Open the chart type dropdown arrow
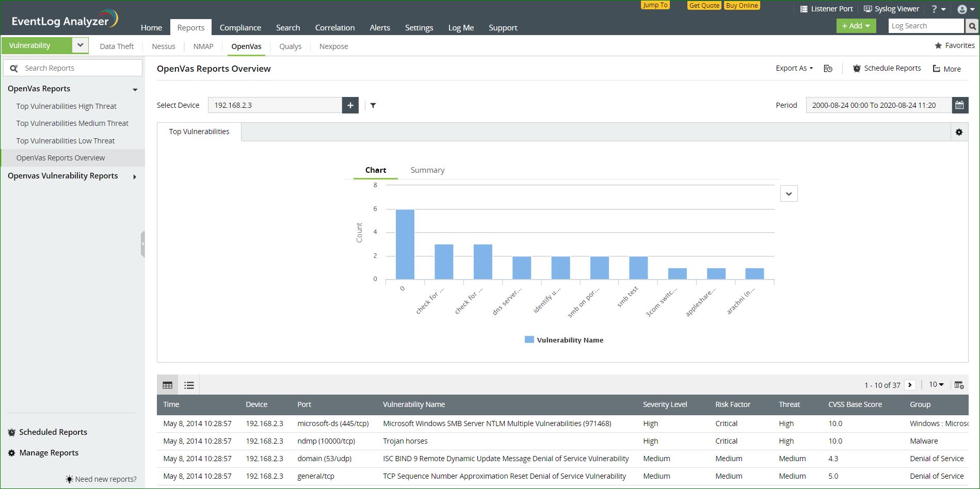The image size is (980, 489). [789, 194]
